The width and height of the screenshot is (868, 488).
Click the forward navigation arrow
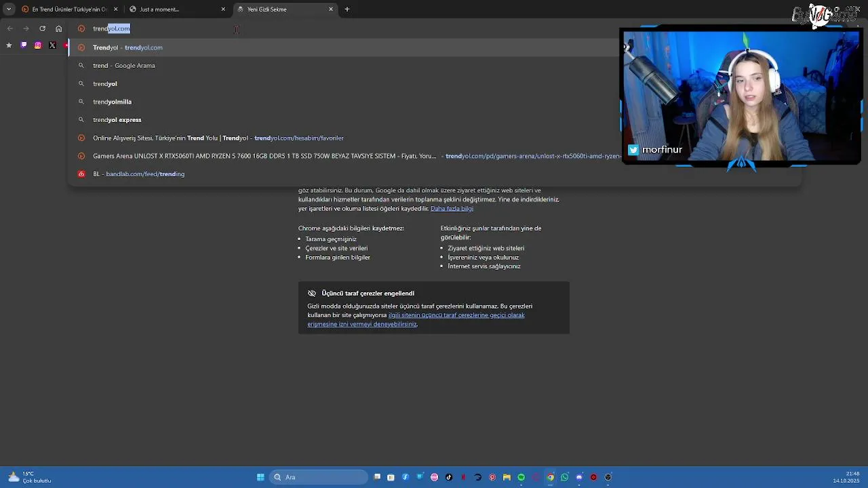click(26, 28)
